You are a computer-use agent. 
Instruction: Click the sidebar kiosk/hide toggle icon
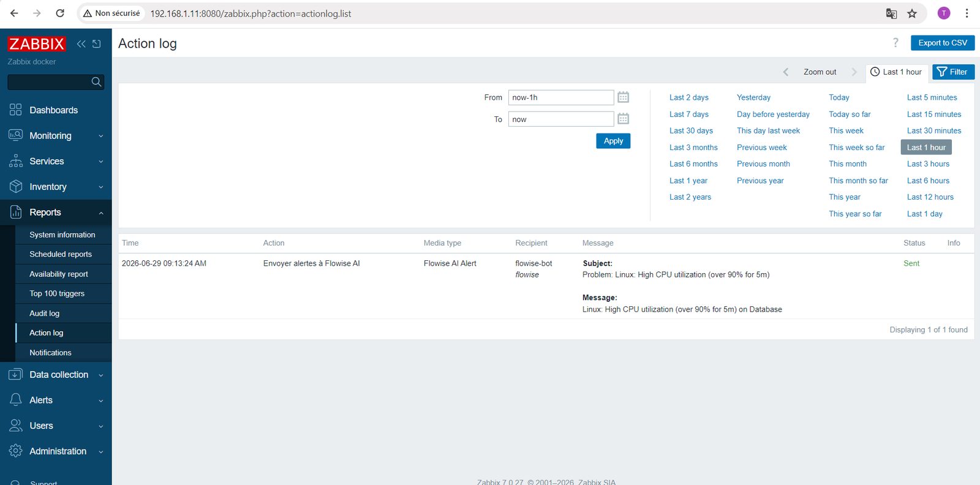tap(97, 43)
